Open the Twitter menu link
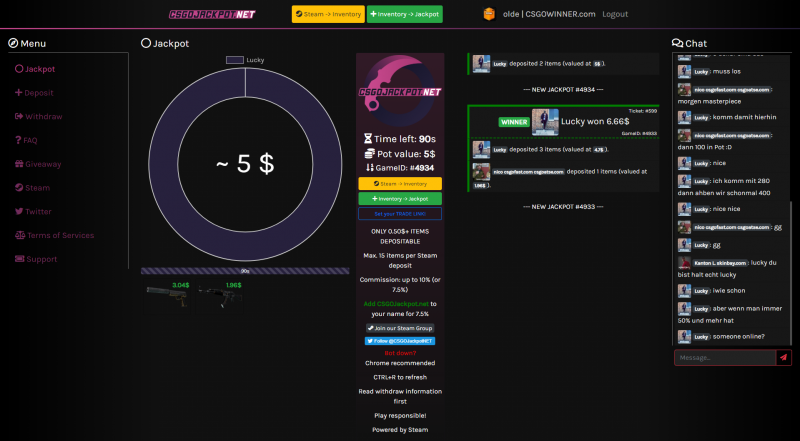This screenshot has height=441, width=800. [33, 211]
